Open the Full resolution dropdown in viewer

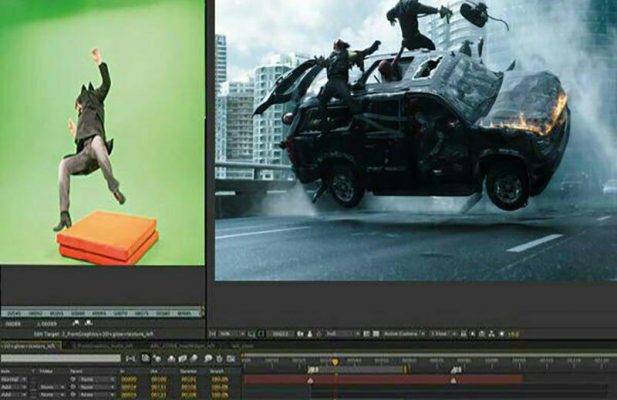(x=343, y=334)
